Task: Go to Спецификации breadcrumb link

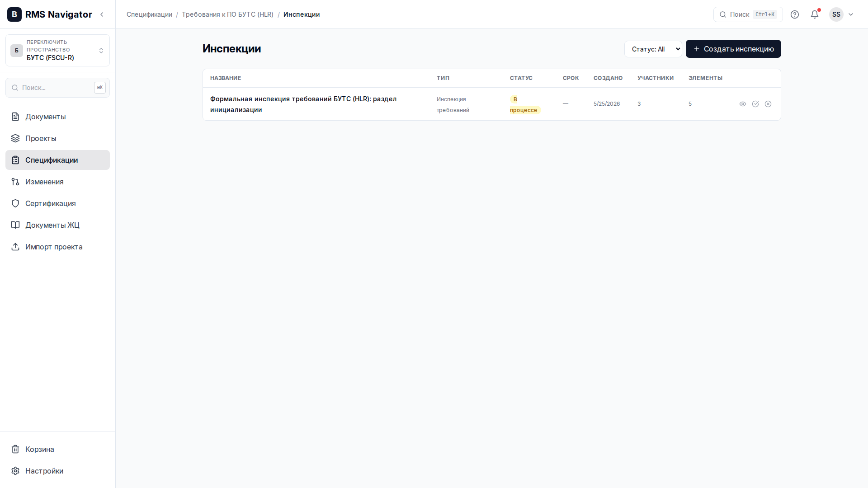Action: [149, 14]
